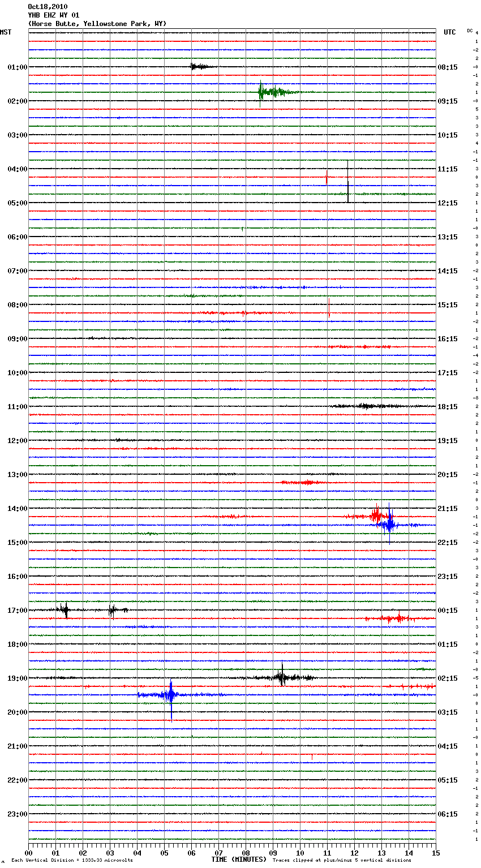Screen dimensions: 481x868
Task: Click the Each Vertical Division microvolts note
Action: click(72, 861)
